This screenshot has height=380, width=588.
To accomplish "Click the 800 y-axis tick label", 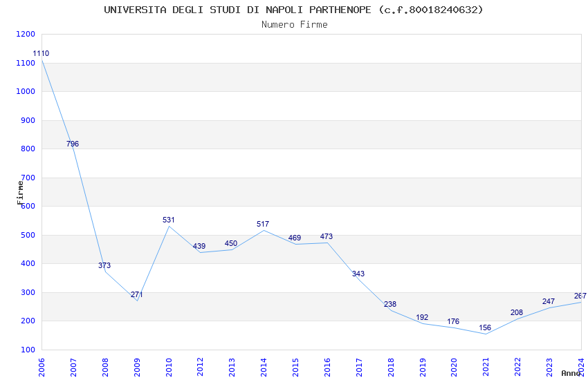I will (28, 149).
